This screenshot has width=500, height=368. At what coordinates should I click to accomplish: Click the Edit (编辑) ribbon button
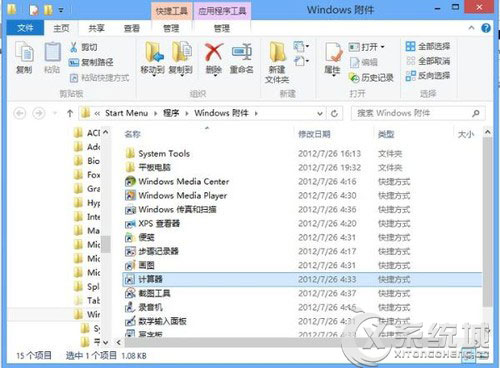tap(363, 62)
